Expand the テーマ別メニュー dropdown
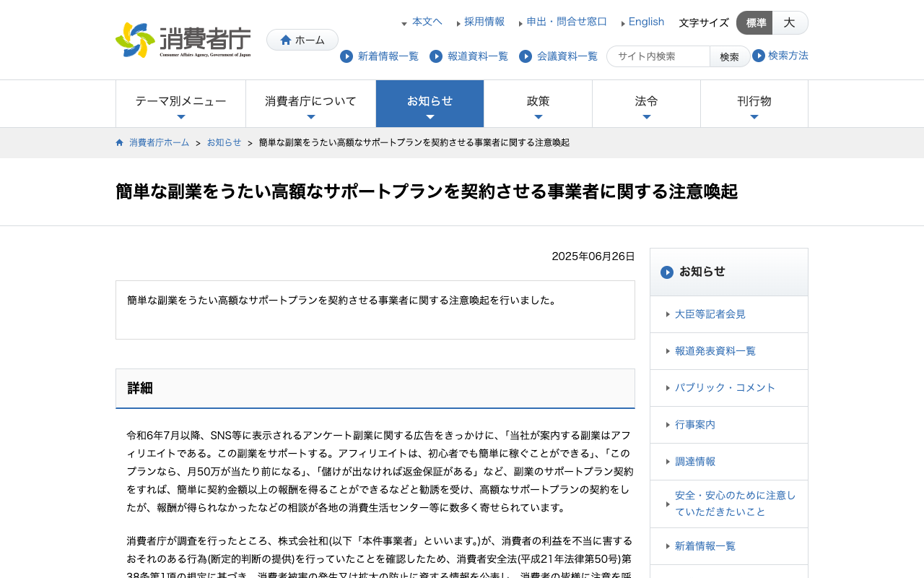Image resolution: width=924 pixels, height=578 pixels. 180,103
